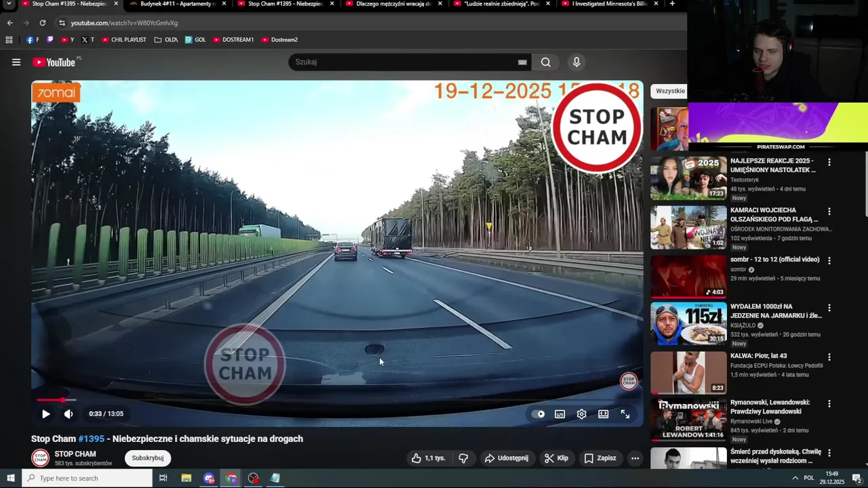The height and width of the screenshot is (488, 868).
Task: Enter fullscreen mode
Action: point(625,414)
